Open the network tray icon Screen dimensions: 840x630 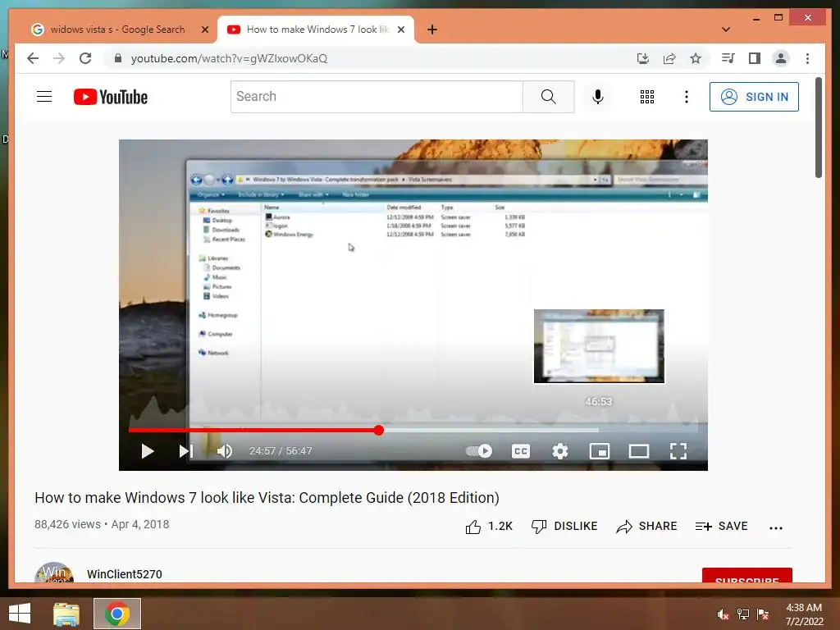(743, 614)
